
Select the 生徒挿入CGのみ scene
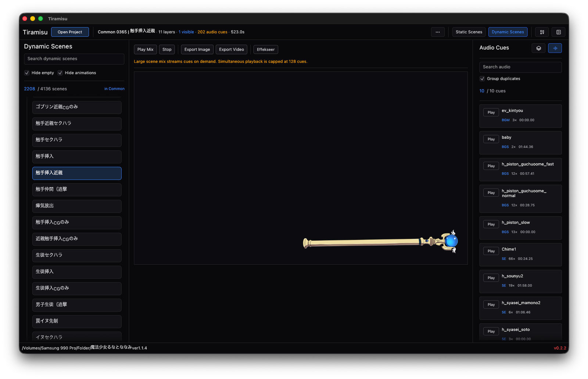tap(77, 288)
